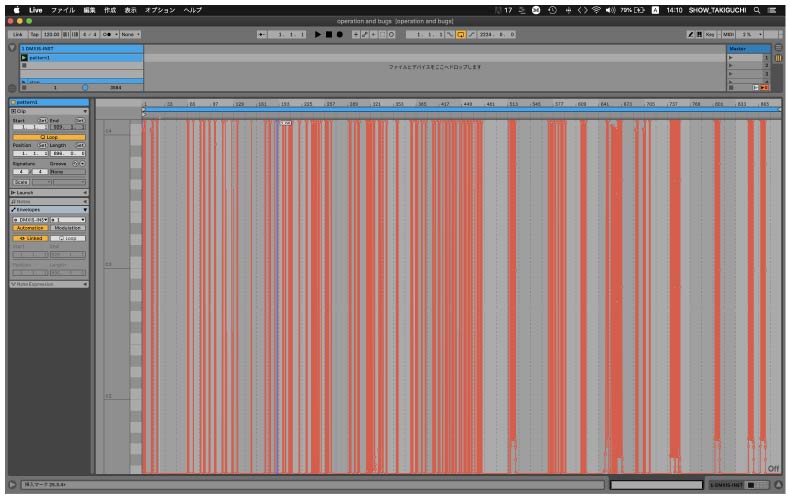The height and width of the screenshot is (499, 790).
Task: Open the ファイル menu
Action: click(x=63, y=9)
